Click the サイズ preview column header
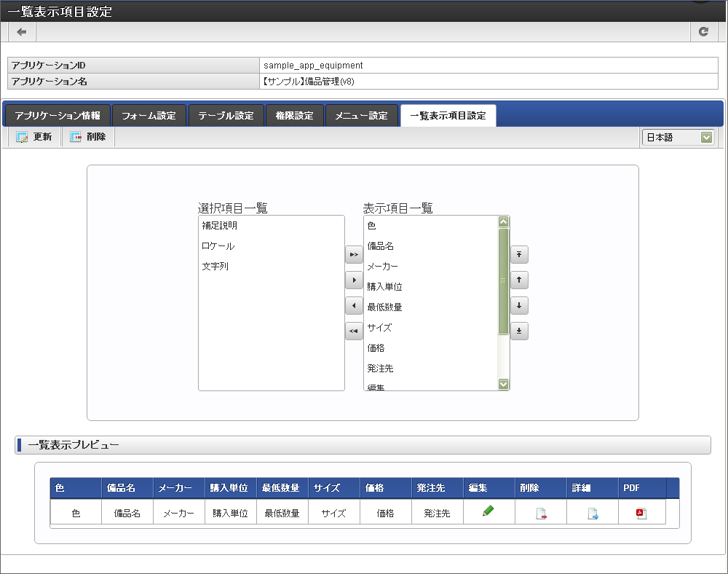This screenshot has width=728, height=574. pyautogui.click(x=334, y=488)
